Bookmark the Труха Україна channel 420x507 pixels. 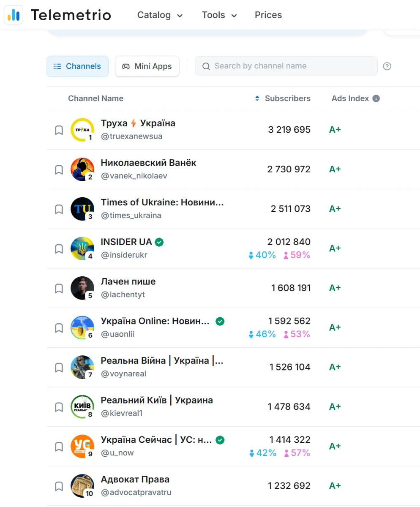tap(59, 130)
